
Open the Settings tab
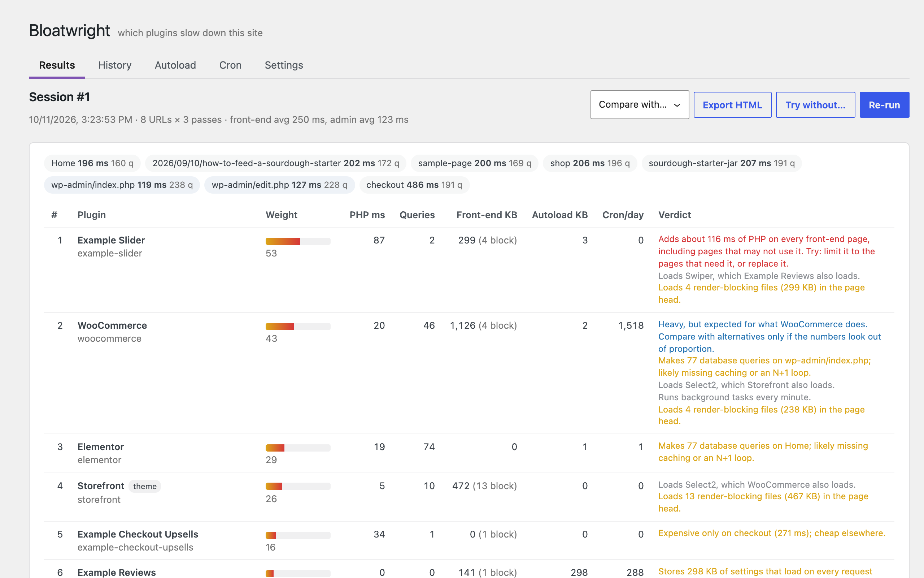pyautogui.click(x=284, y=65)
